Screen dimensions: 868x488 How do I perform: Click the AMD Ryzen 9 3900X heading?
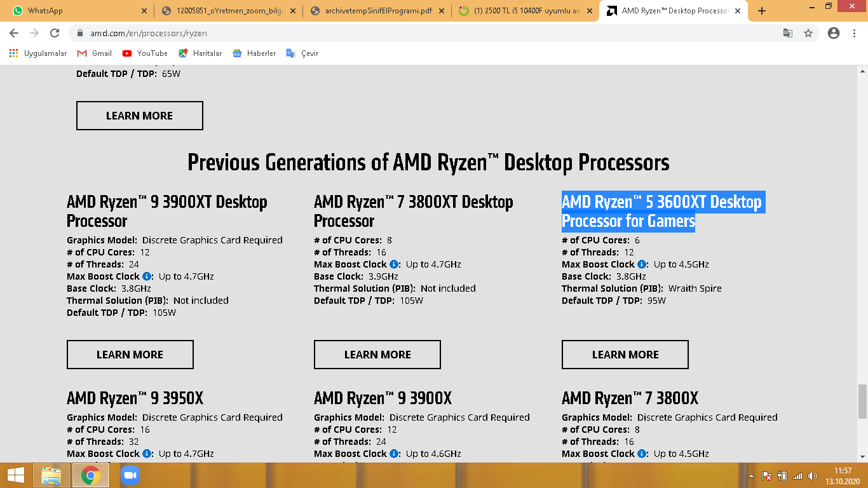click(x=383, y=398)
